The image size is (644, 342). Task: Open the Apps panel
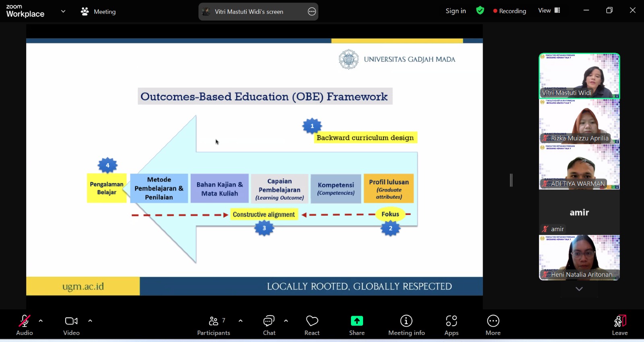point(451,325)
